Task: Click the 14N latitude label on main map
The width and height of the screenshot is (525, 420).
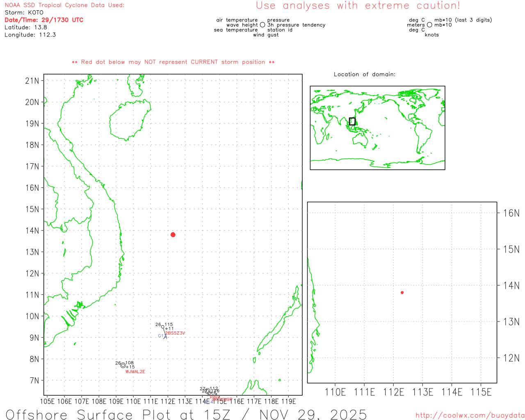Action: click(x=32, y=231)
